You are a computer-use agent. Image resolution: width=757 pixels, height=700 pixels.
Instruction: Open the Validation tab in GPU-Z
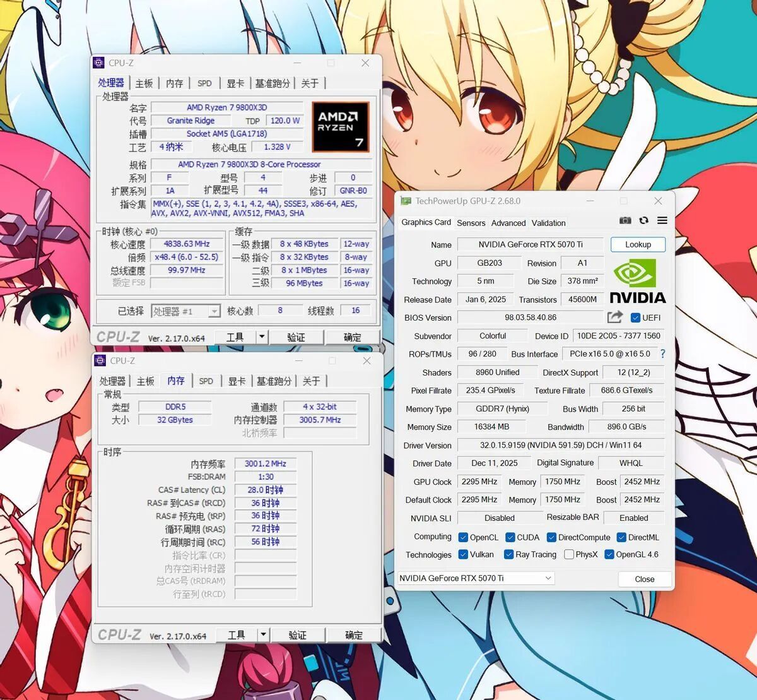(549, 223)
